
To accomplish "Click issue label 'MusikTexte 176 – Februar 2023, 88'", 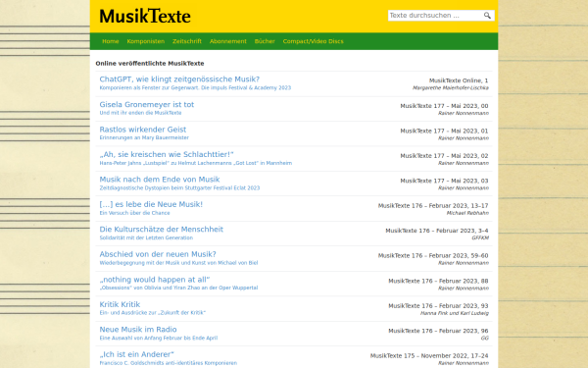I will 438,281.
